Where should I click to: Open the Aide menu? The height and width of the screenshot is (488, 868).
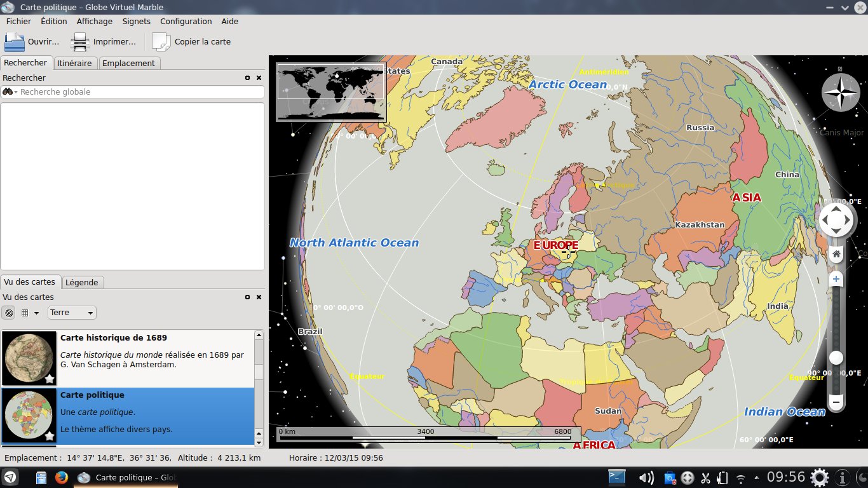pos(229,21)
